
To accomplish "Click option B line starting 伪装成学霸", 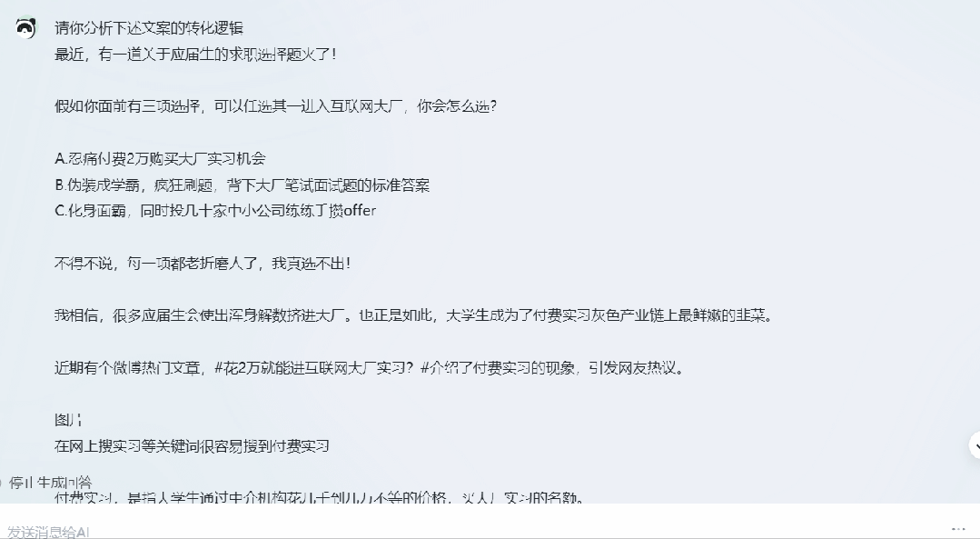I will 242,185.
